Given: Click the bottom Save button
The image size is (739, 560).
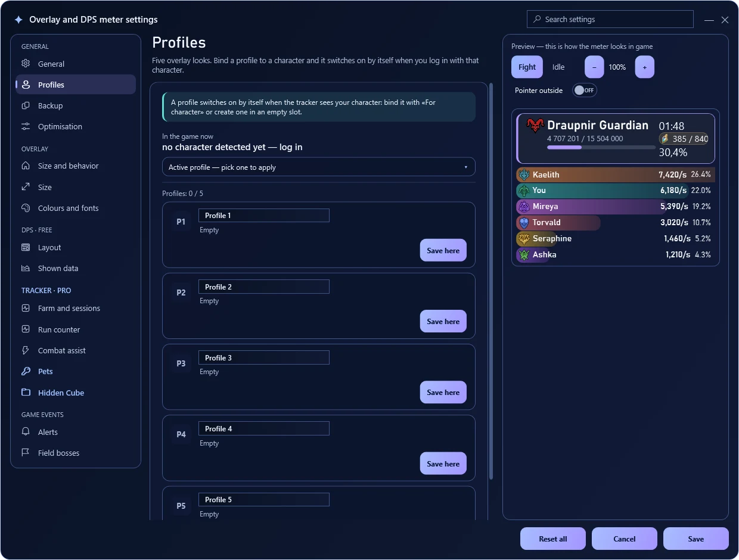Looking at the screenshot, I should point(696,539).
